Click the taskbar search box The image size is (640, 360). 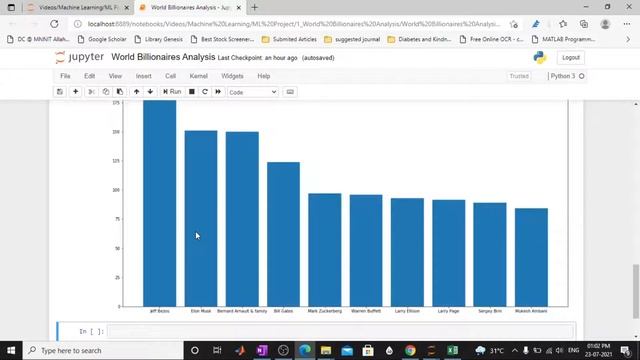tap(103, 351)
